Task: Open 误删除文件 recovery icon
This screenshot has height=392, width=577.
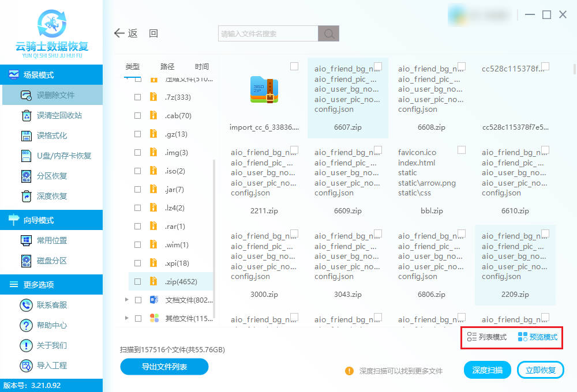Action: (26, 95)
